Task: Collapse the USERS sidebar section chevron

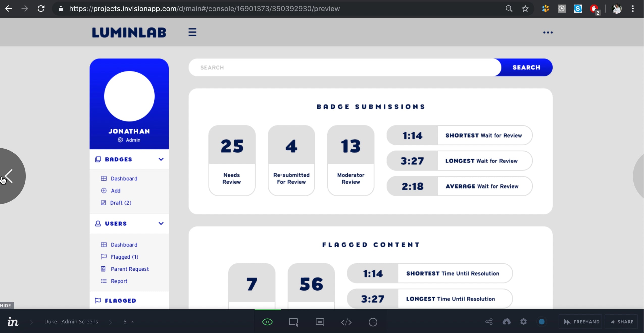Action: pyautogui.click(x=161, y=223)
